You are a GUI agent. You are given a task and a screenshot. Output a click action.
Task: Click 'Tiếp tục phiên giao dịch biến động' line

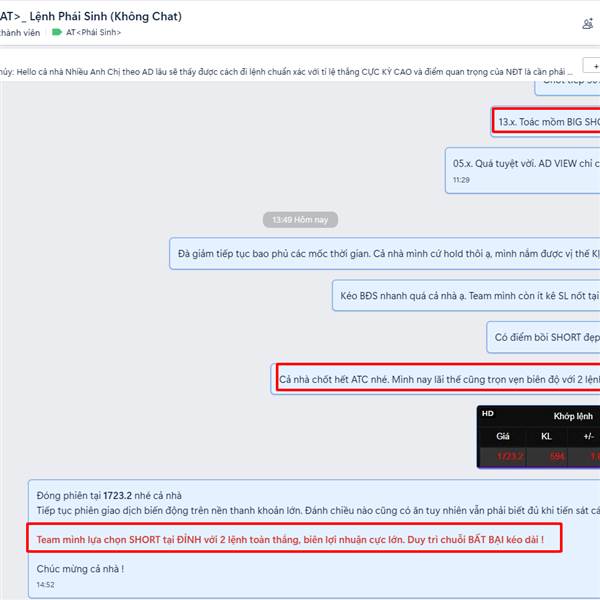point(318,510)
